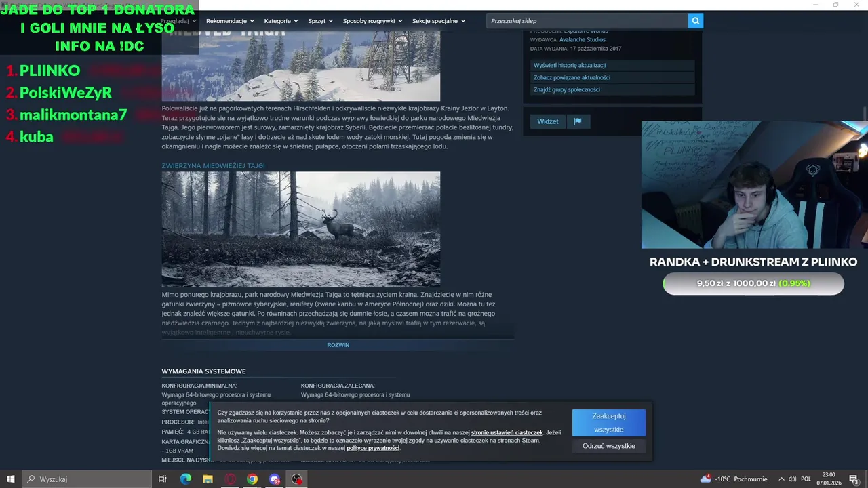Viewport: 868px width, 488px height.
Task: Open the polityce prywatności link
Action: pos(372,448)
